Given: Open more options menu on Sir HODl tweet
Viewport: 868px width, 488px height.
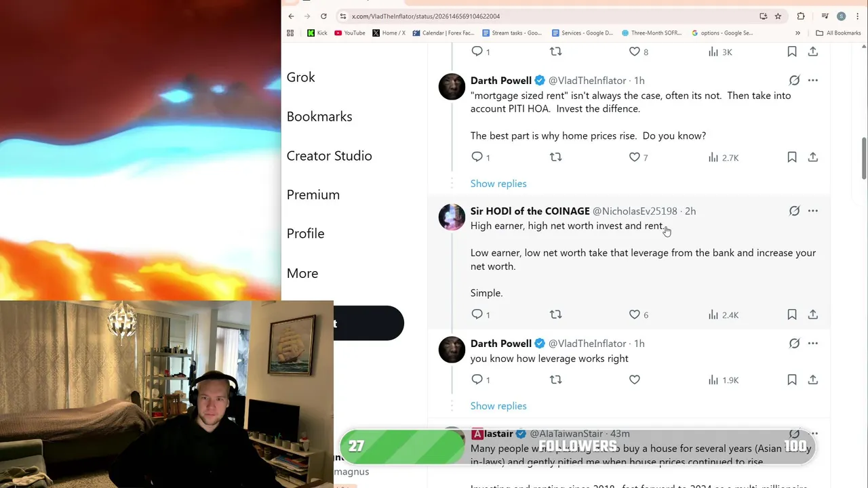Looking at the screenshot, I should pos(812,211).
